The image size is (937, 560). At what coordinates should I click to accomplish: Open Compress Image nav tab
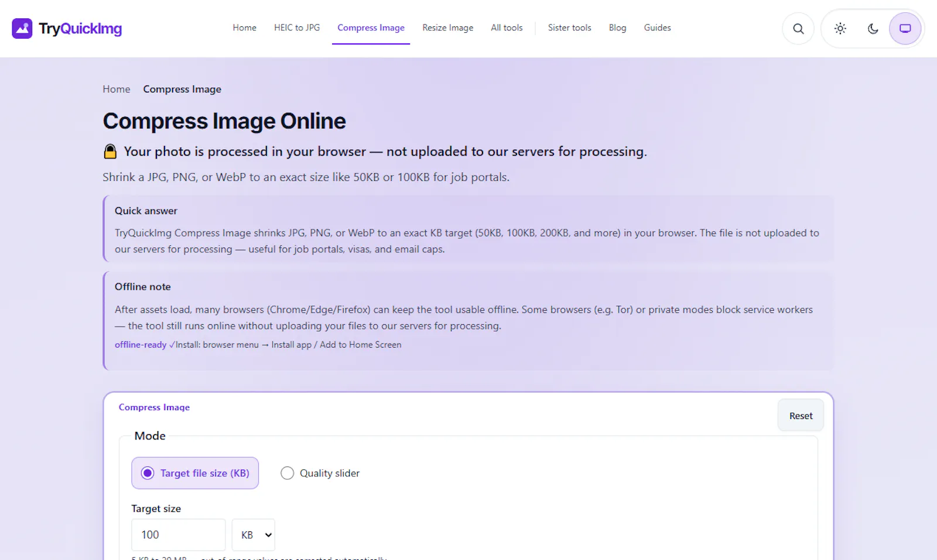[x=371, y=28]
